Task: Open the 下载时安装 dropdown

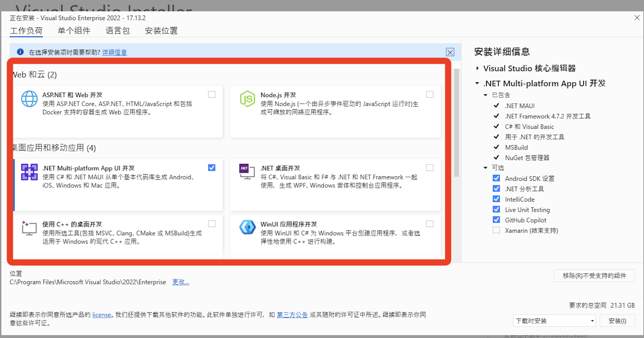Action: coord(592,321)
